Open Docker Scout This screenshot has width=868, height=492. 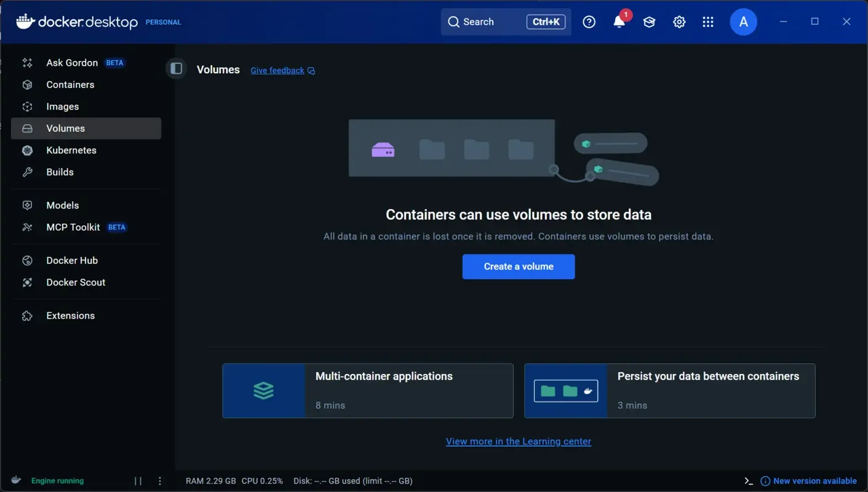75,282
